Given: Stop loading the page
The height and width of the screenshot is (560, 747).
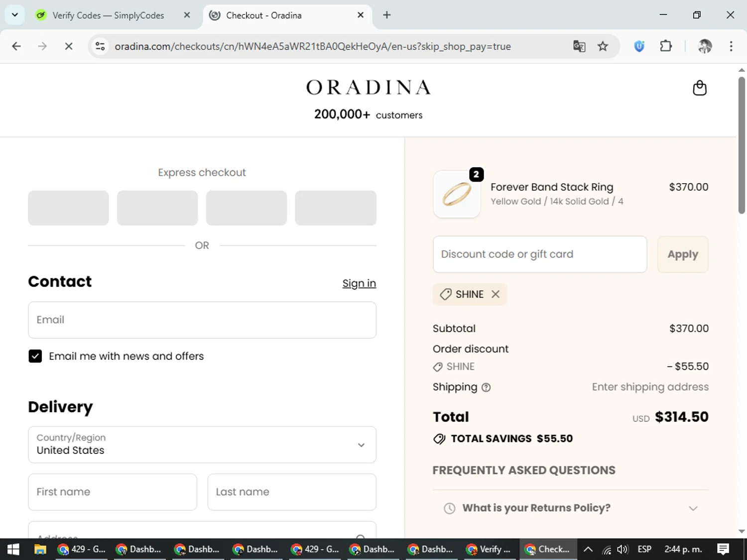Looking at the screenshot, I should [x=69, y=46].
